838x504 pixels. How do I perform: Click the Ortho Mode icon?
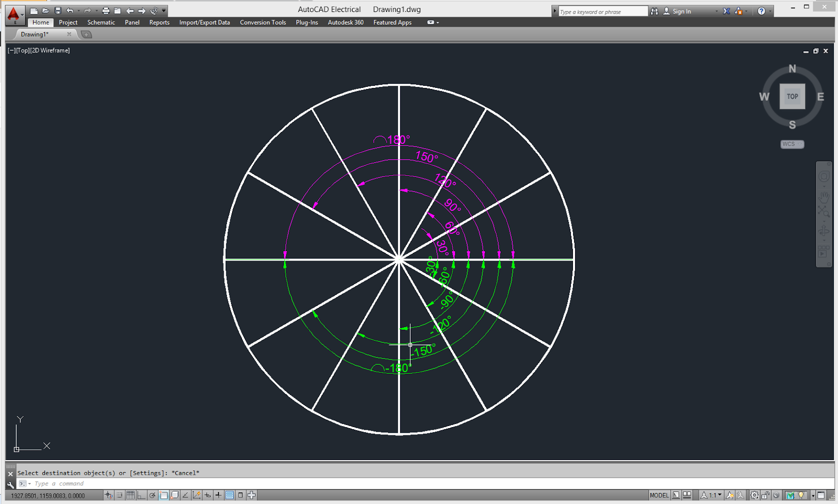pos(142,495)
